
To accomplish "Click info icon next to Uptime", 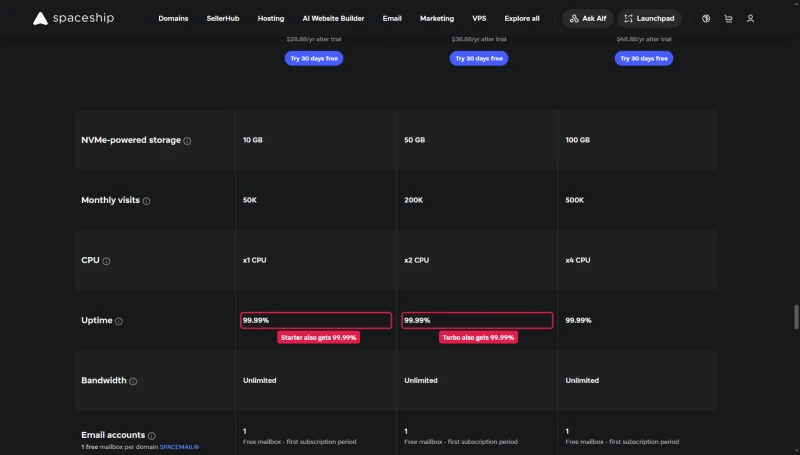I will [x=119, y=321].
